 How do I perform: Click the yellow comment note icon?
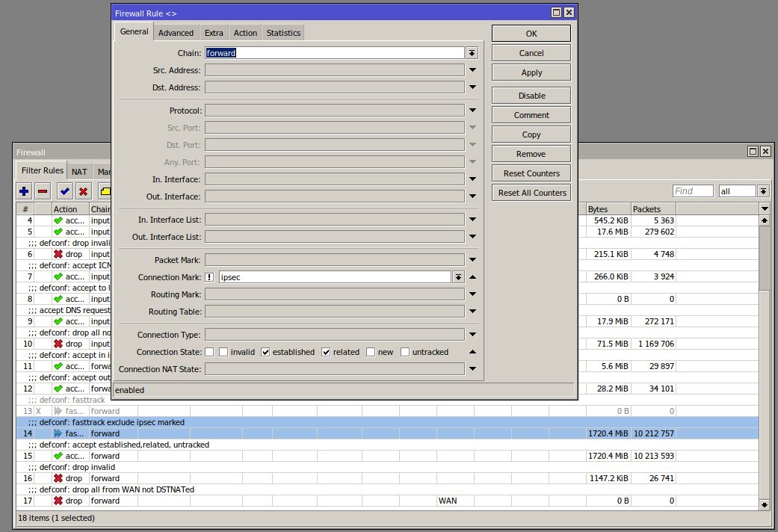pos(105,191)
